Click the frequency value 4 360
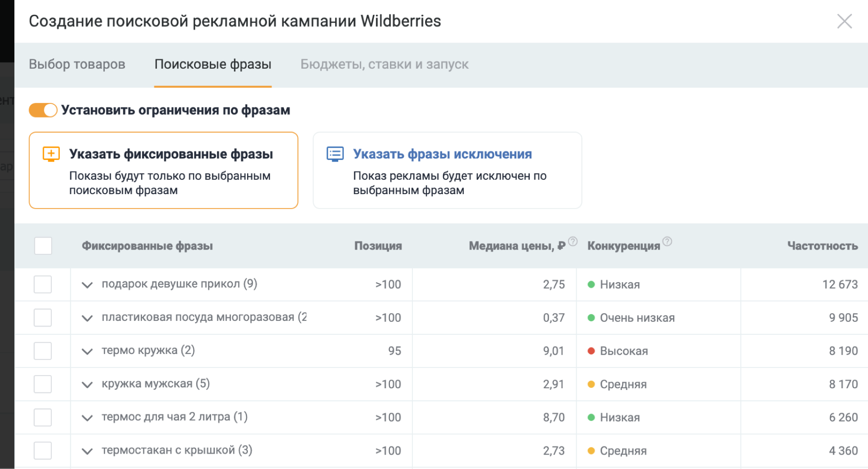This screenshot has width=868, height=469. [843, 451]
